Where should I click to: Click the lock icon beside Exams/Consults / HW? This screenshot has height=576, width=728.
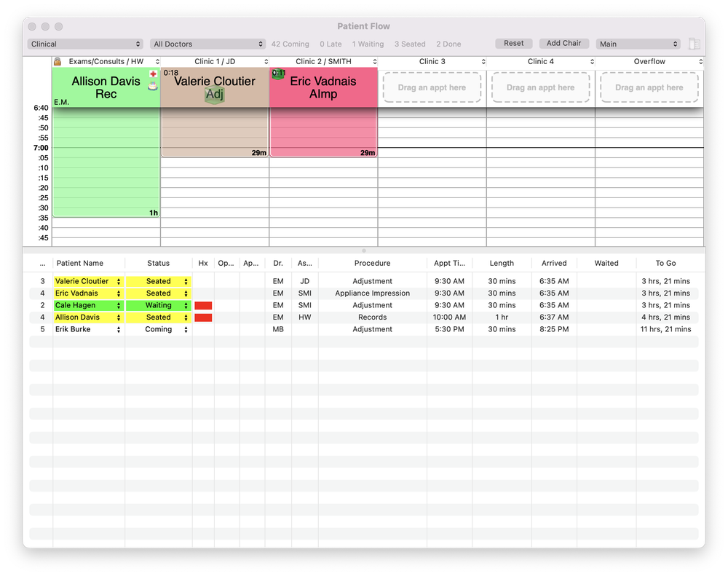click(58, 61)
